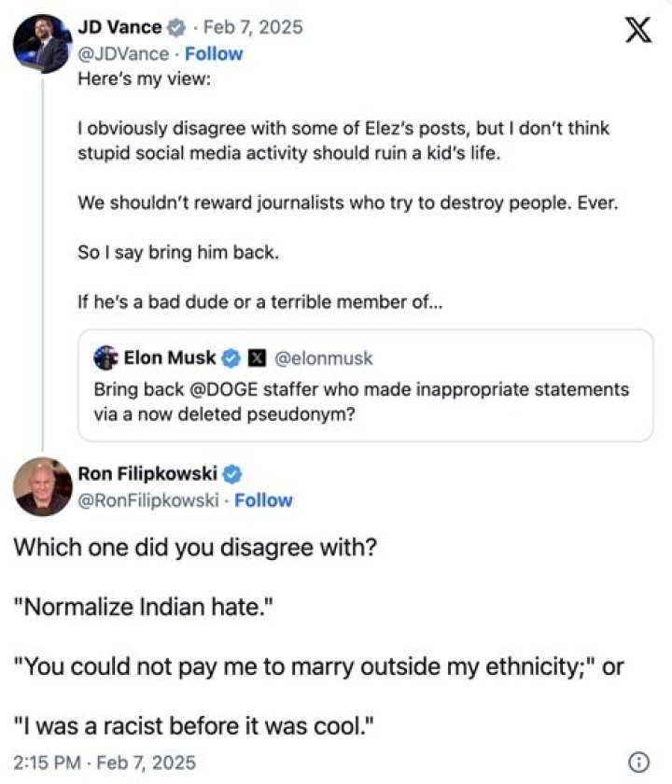Click Elon Musk's small avatar
This screenshot has width=672, height=784.
pos(106,357)
